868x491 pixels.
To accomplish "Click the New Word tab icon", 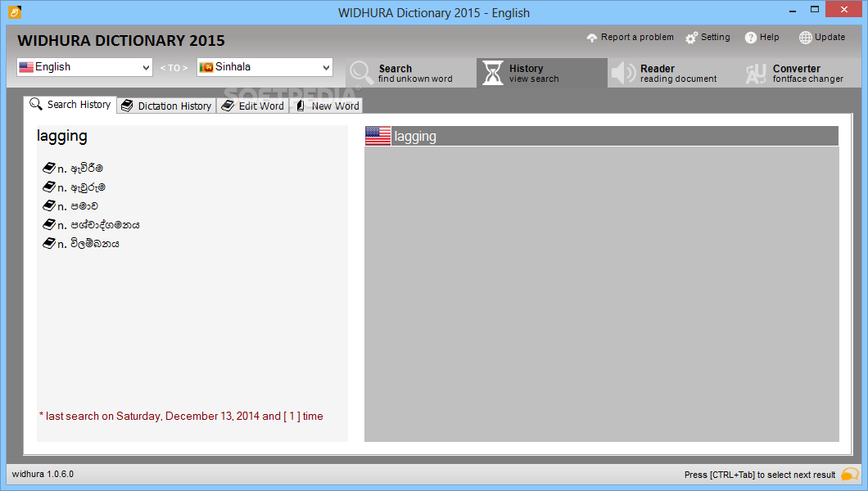I will pyautogui.click(x=301, y=106).
